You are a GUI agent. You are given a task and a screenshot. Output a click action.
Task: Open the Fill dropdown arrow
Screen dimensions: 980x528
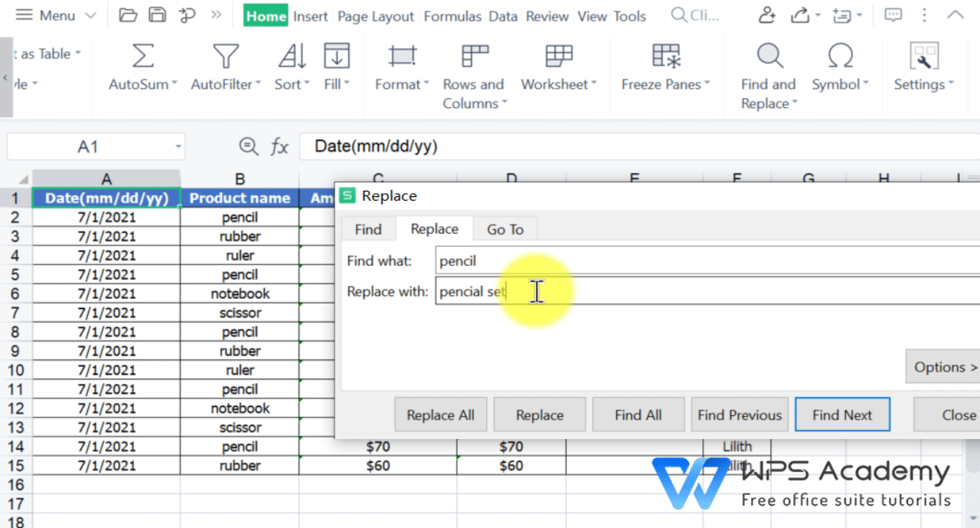pos(348,84)
